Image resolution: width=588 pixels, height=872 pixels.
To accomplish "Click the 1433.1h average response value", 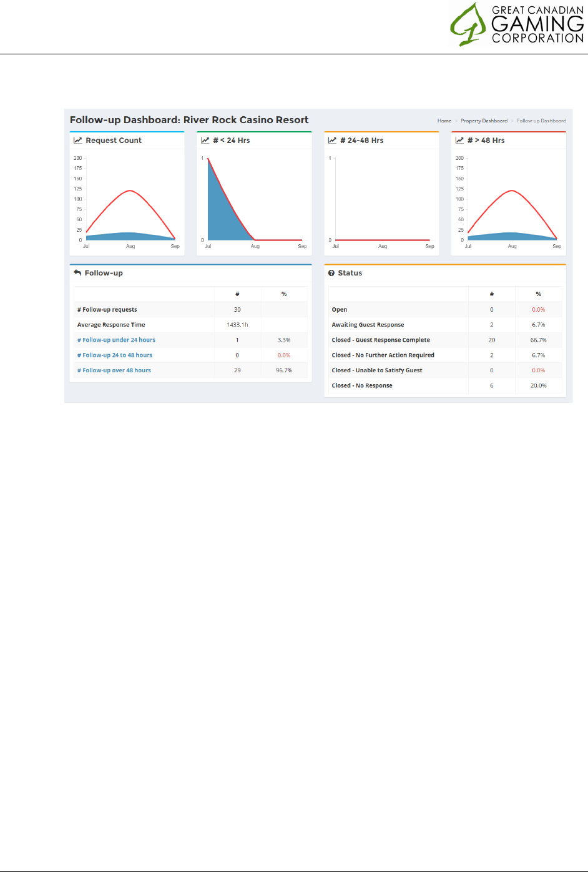I will coord(237,325).
